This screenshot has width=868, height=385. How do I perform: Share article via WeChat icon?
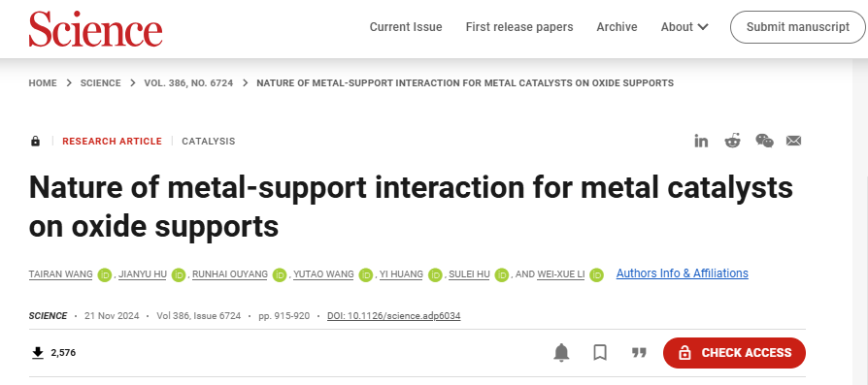(764, 141)
